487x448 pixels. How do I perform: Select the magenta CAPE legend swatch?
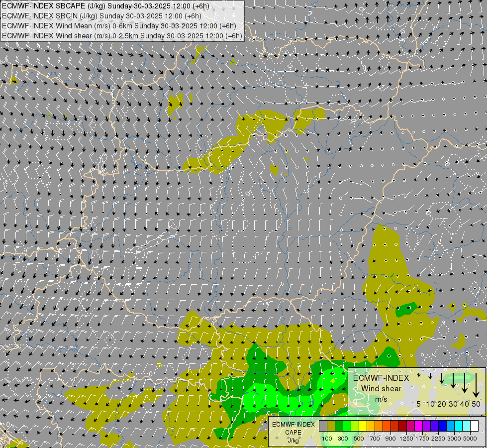point(419,426)
